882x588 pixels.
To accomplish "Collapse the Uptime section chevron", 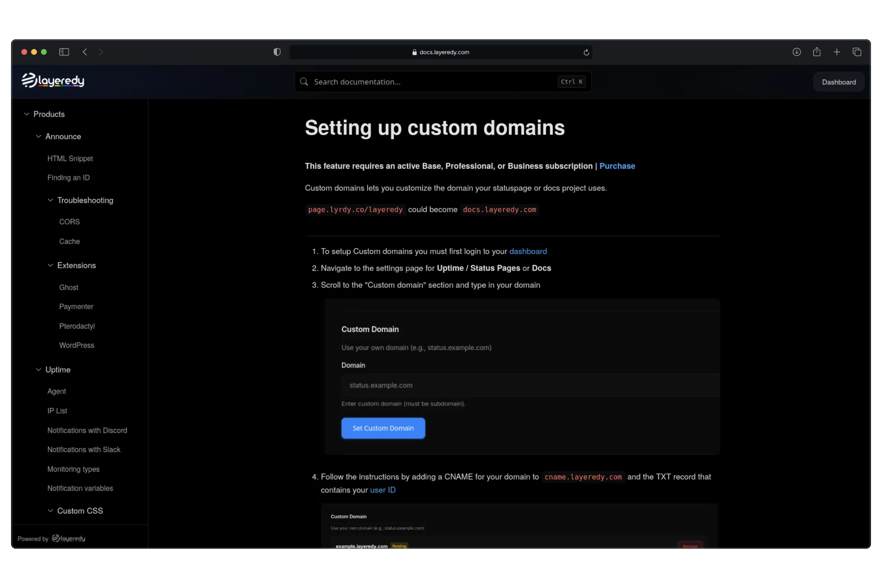I will click(x=39, y=370).
